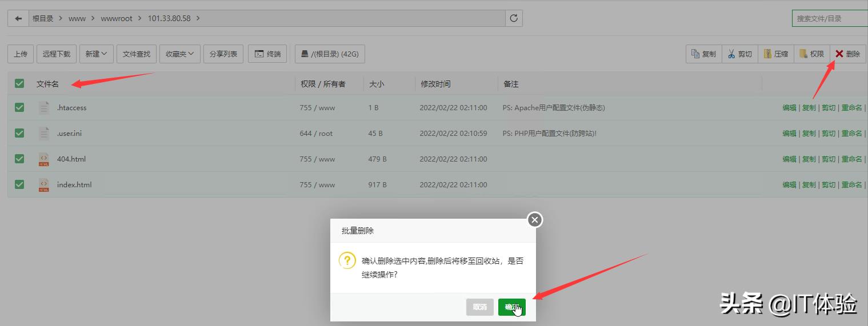Click the www breadcrumb segment

77,18
